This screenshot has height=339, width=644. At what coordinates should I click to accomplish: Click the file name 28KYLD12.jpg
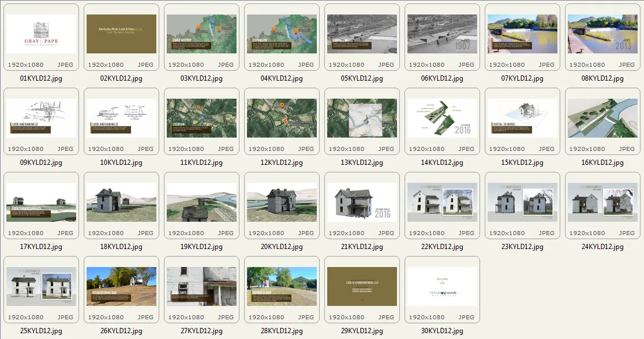coord(282,331)
